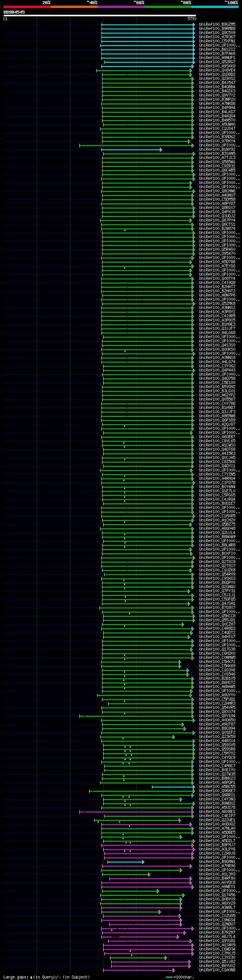Viewport: 242px width, 980px height.
Task: Select hit label UniRef100_A9SKK9
Action: point(217,66)
